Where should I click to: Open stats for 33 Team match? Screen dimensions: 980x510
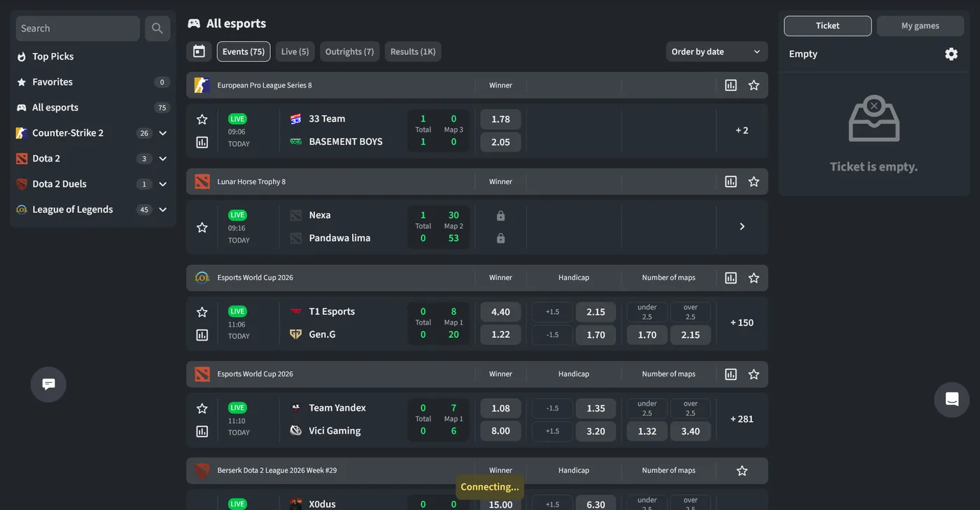coord(202,142)
